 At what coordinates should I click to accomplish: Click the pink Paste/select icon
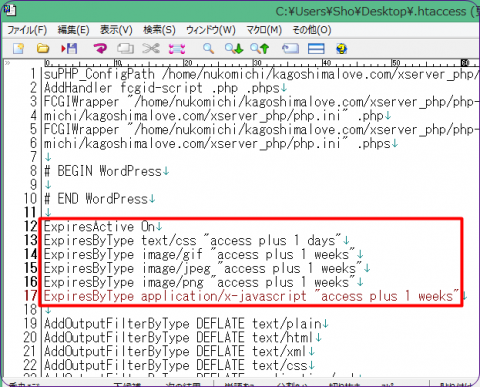click(177, 49)
